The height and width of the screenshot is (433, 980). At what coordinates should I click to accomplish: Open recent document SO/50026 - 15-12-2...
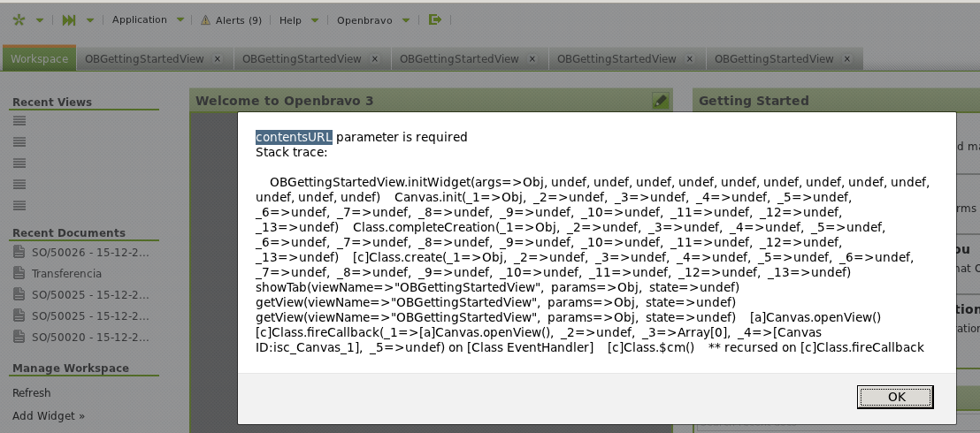pyautogui.click(x=90, y=253)
